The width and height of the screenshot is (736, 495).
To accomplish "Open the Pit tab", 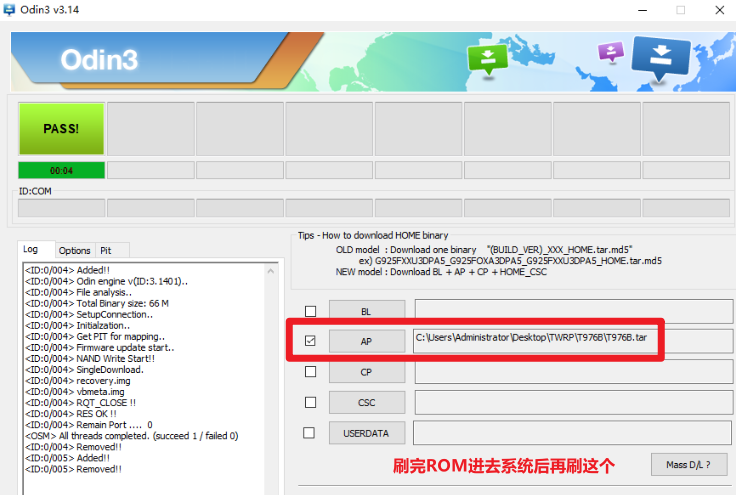I will click(112, 251).
